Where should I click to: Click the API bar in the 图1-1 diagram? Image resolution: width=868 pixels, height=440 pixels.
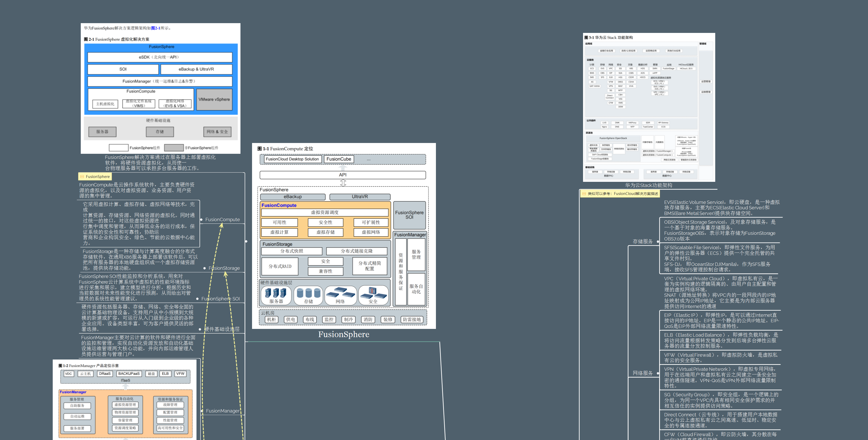point(343,175)
